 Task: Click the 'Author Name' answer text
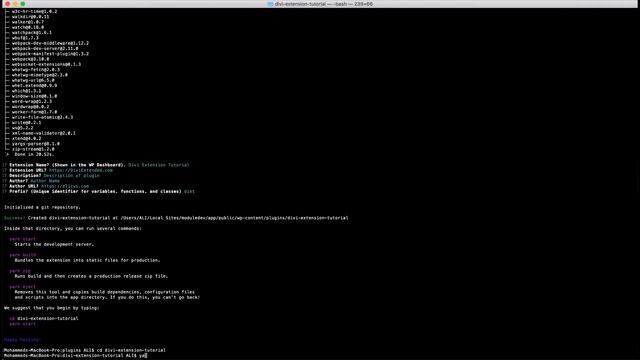[x=45, y=181]
